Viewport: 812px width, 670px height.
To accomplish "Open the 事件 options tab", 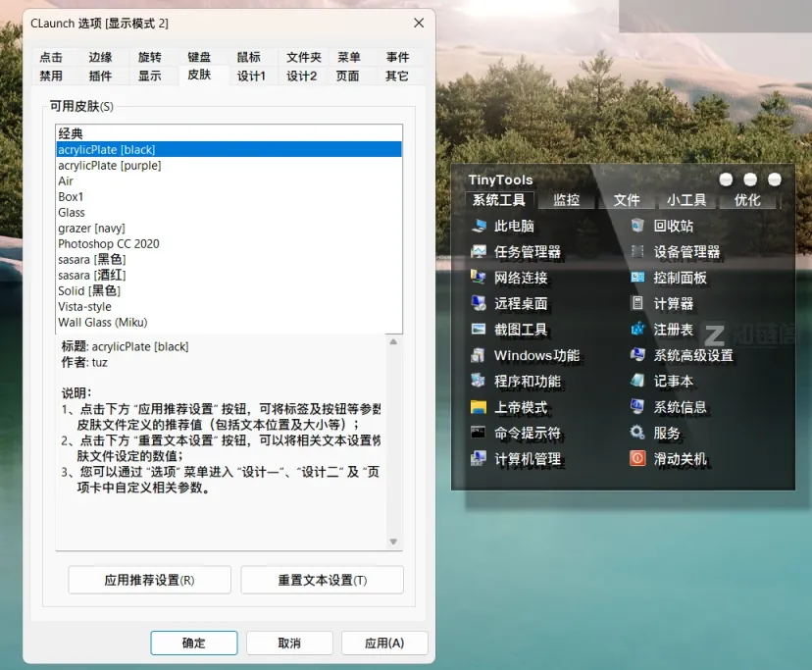I will pos(397,57).
